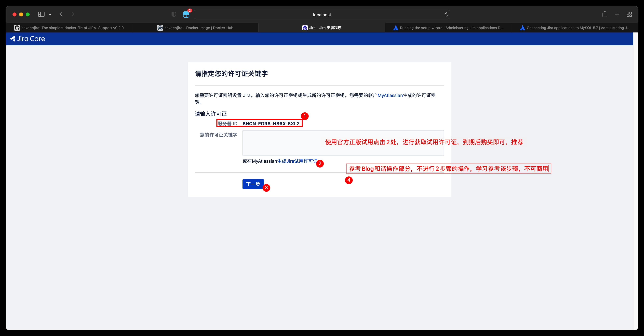Select server ID BNCN-FGR8-HS6X-5XL2 text
This screenshot has height=336, width=644.
(x=271, y=124)
